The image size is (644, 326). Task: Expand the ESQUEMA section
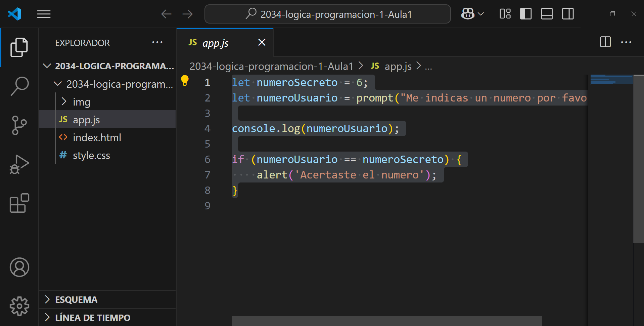(107, 299)
